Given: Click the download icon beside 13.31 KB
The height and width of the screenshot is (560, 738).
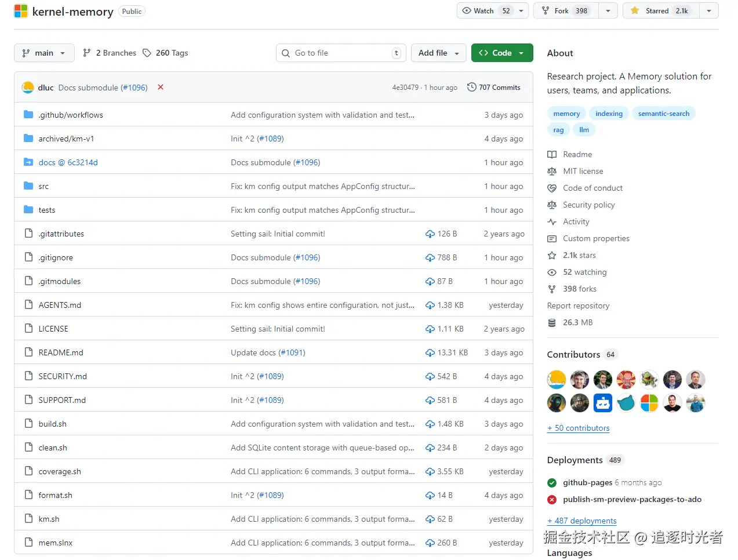Looking at the screenshot, I should 430,352.
